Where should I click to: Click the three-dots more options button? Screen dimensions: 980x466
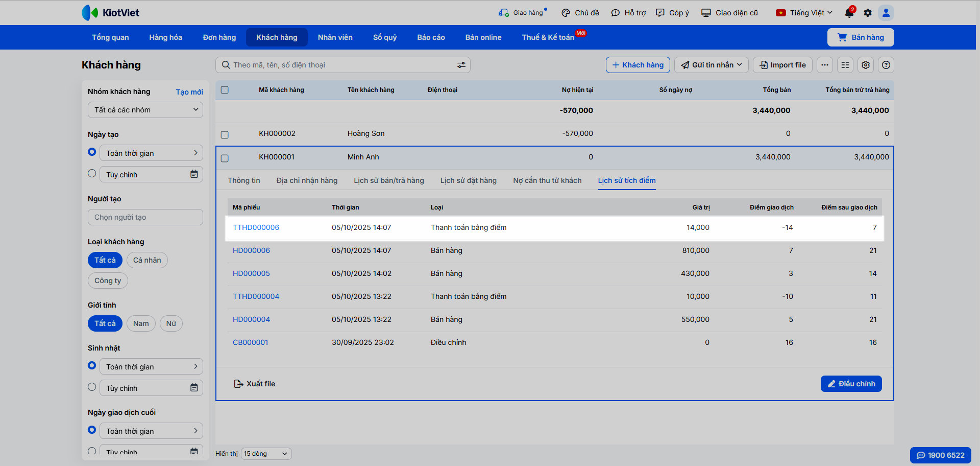(x=825, y=65)
